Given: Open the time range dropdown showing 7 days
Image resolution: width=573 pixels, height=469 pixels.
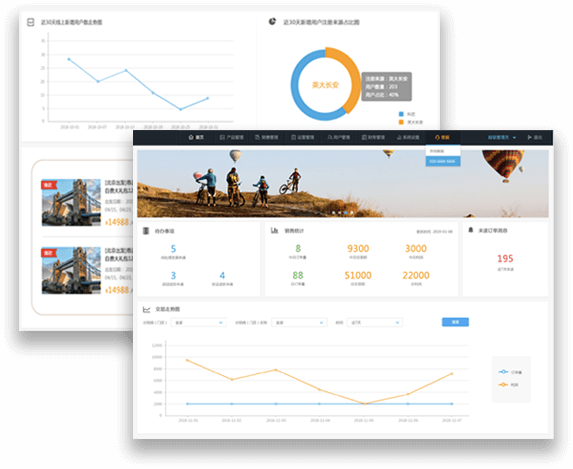Looking at the screenshot, I should [375, 323].
